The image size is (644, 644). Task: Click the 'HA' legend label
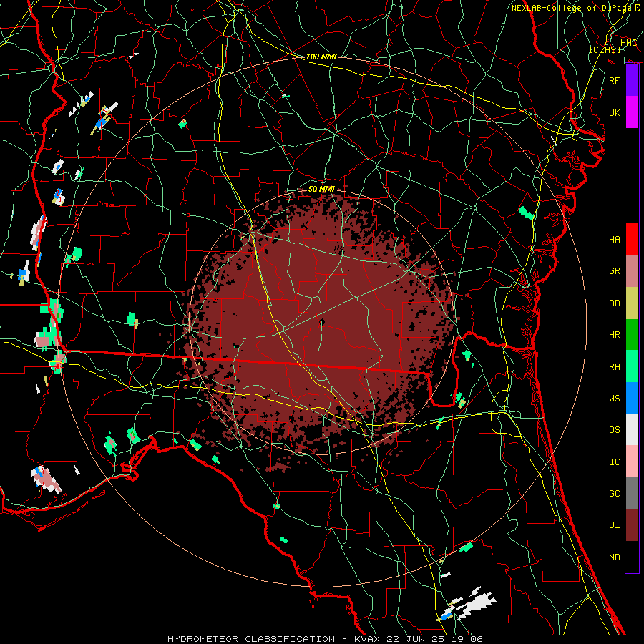point(615,239)
